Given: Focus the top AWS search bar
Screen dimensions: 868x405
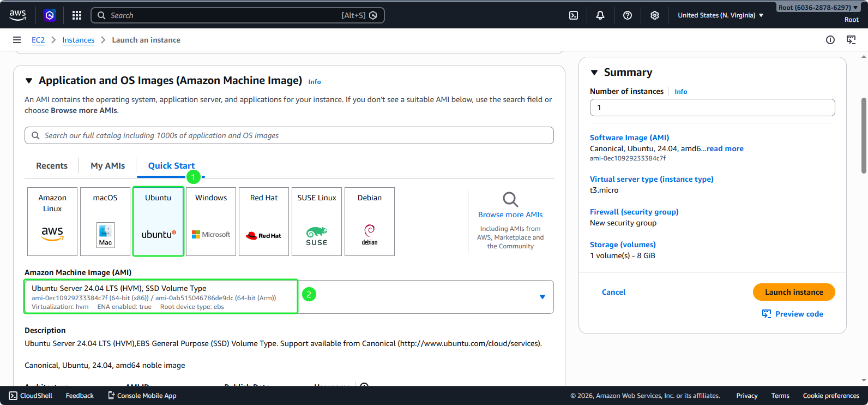Looking at the screenshot, I should click(238, 15).
